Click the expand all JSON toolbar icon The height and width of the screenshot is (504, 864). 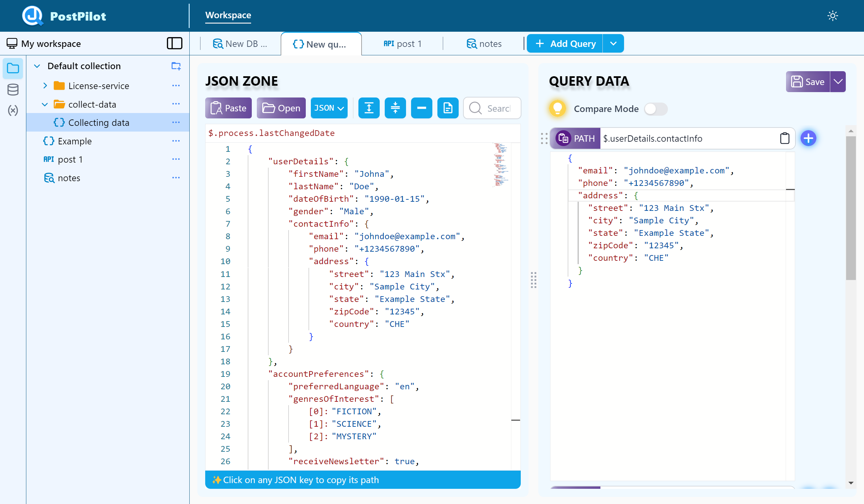click(369, 108)
